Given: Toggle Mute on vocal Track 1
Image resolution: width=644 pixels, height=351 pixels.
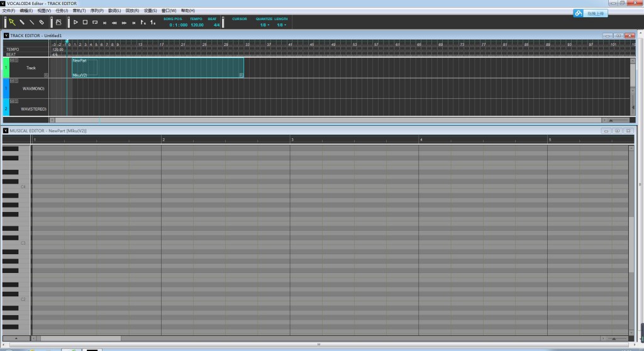Looking at the screenshot, I should click(12, 60).
